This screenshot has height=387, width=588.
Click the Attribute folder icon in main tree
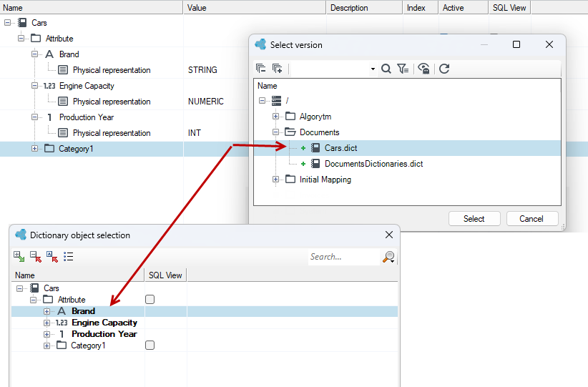click(36, 38)
